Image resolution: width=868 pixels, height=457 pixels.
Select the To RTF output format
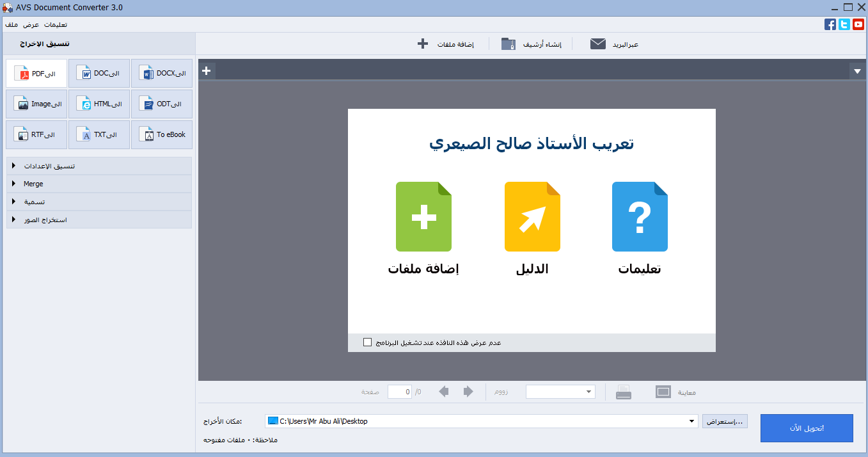point(36,135)
